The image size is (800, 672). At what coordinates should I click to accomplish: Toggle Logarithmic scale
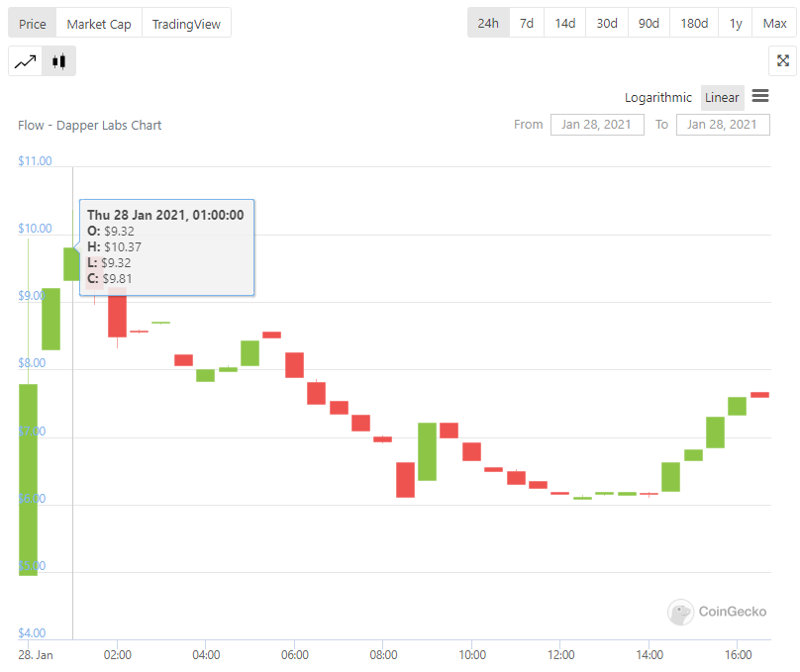[x=657, y=97]
